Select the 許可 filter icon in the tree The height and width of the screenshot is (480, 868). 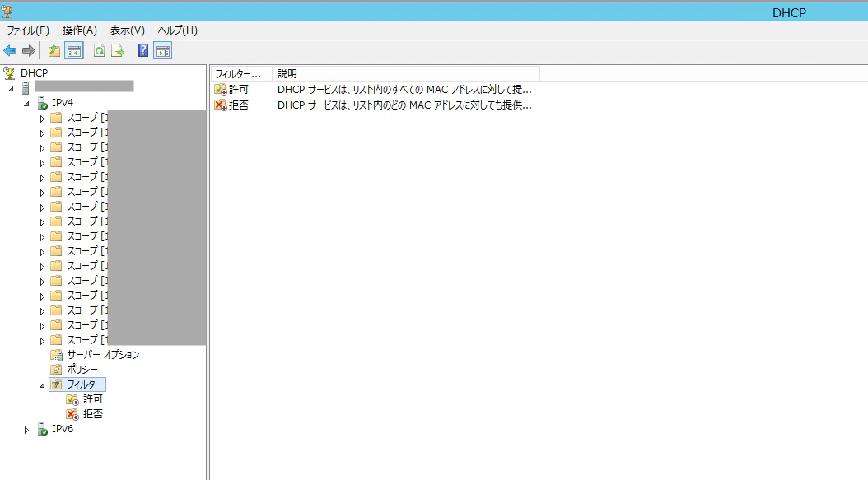pos(72,399)
